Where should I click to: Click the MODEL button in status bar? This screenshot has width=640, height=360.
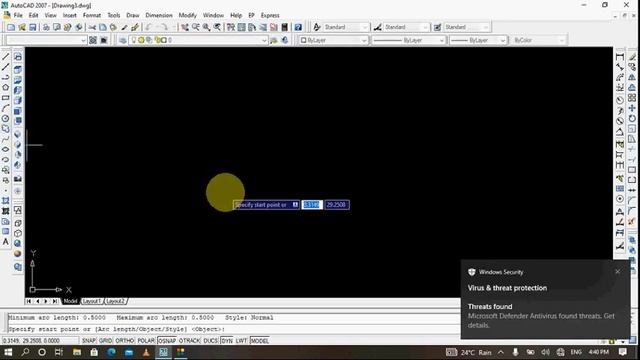coord(260,340)
